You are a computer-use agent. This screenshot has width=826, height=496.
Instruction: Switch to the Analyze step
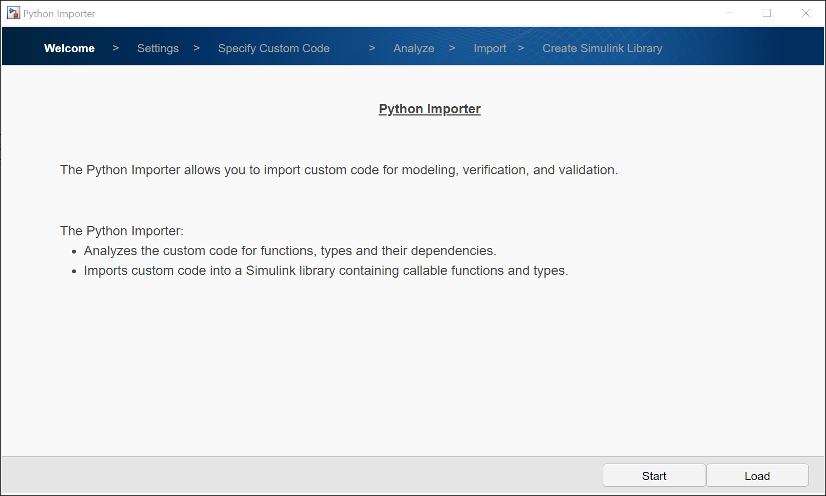[413, 48]
